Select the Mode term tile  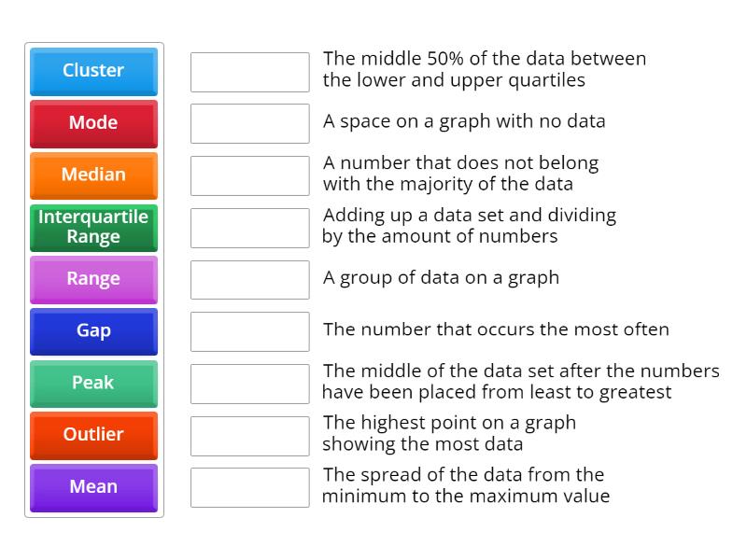(93, 123)
